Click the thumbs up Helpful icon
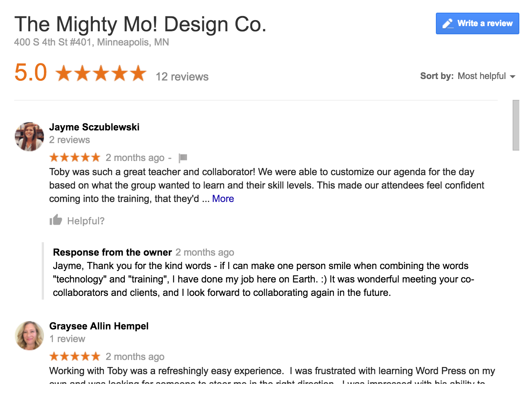The image size is (532, 395). 56,220
